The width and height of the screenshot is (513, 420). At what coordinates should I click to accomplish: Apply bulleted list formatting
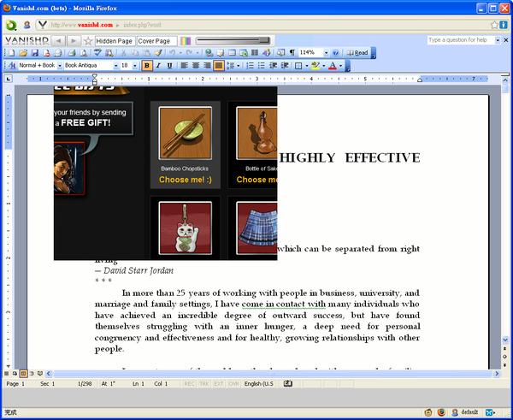coord(262,66)
